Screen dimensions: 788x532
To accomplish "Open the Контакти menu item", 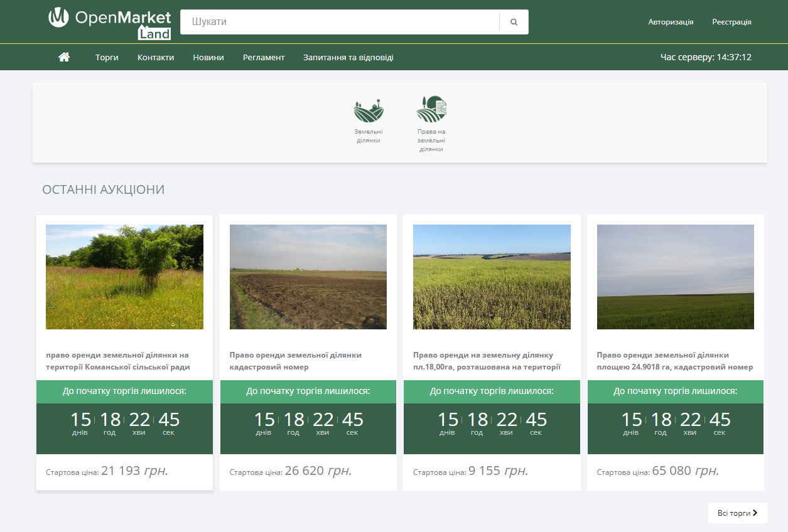I will click(156, 57).
